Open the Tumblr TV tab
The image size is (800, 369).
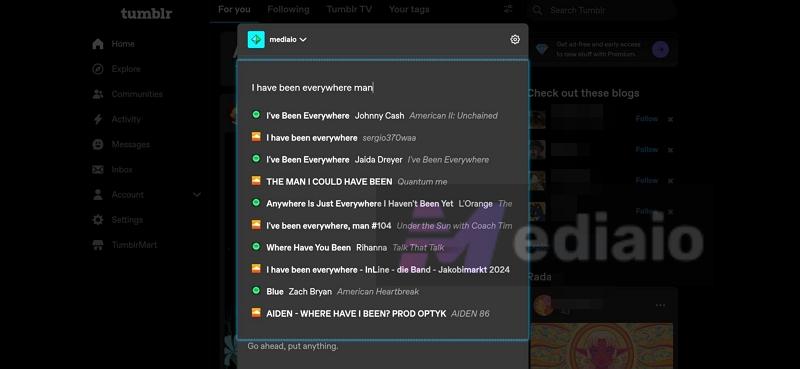pos(349,9)
